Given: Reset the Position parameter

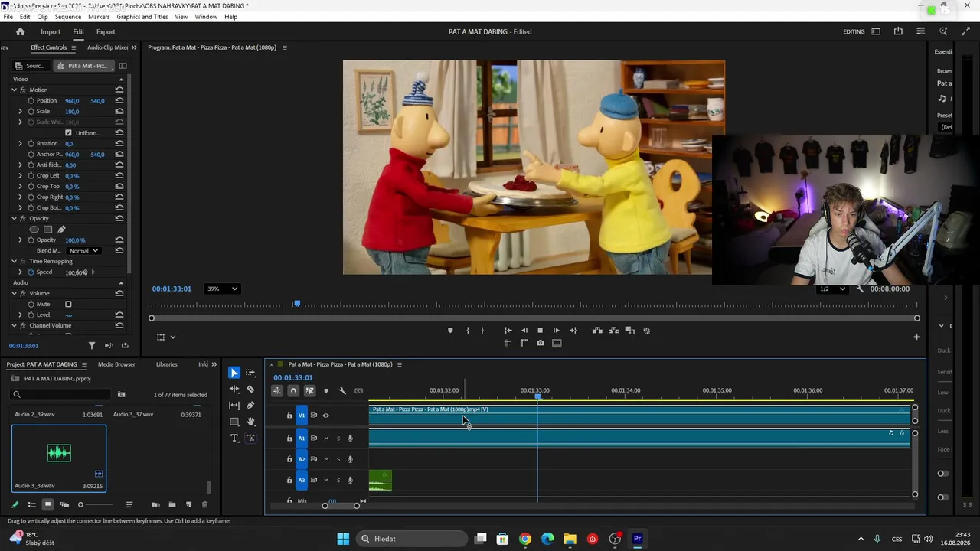Looking at the screenshot, I should pos(119,101).
